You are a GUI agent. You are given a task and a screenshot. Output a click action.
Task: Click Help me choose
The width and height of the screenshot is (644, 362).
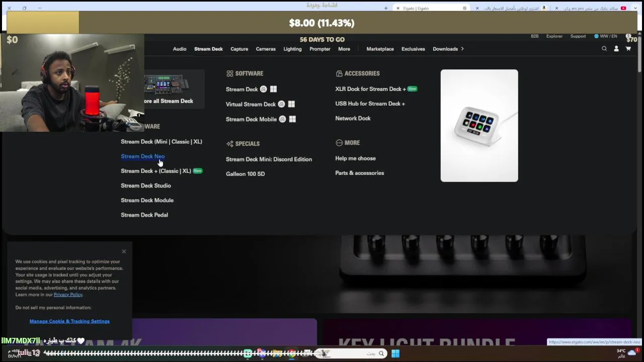[x=355, y=158]
